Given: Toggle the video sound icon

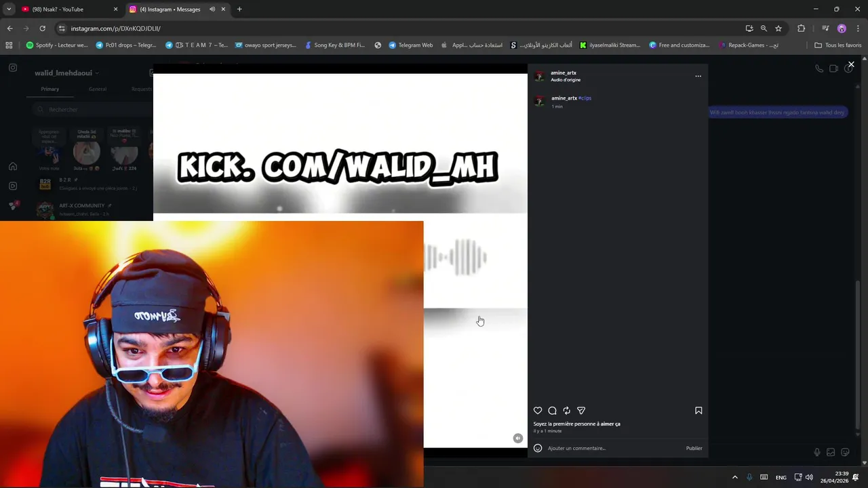Looking at the screenshot, I should point(518,438).
